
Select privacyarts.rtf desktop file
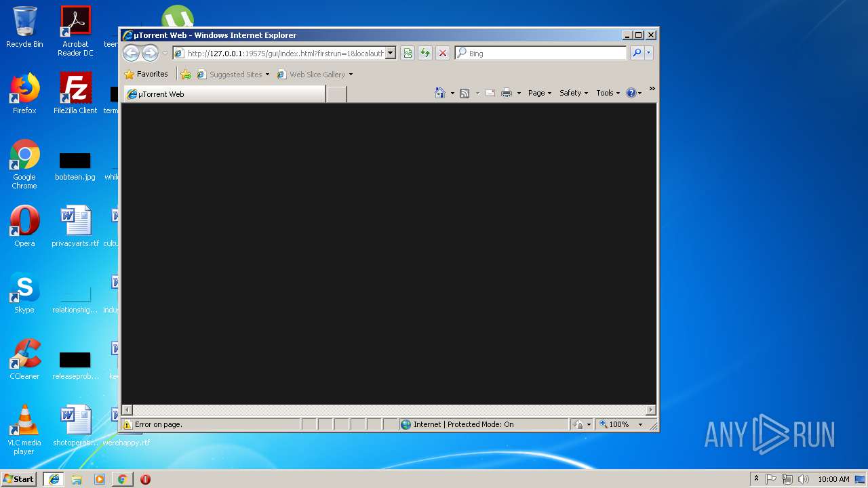(x=75, y=226)
